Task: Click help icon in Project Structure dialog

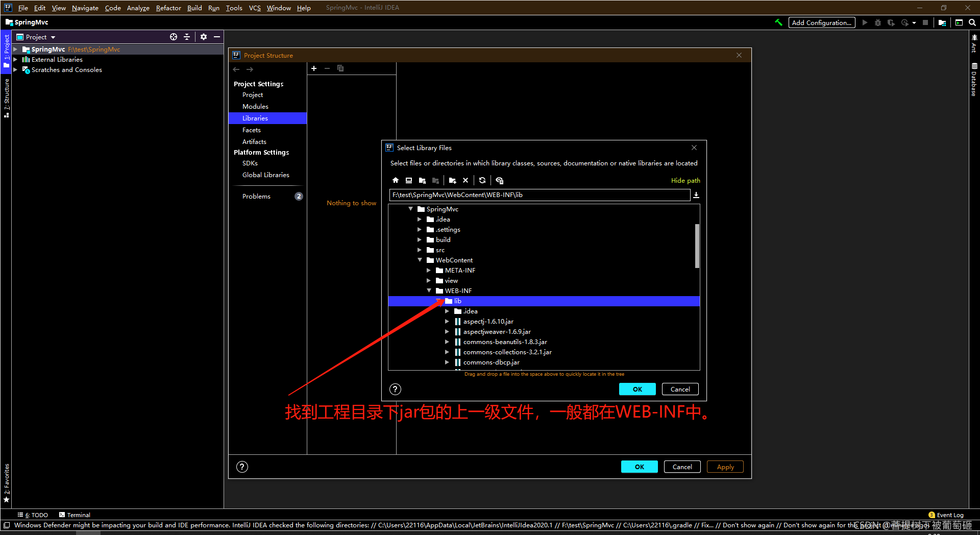Action: [242, 467]
